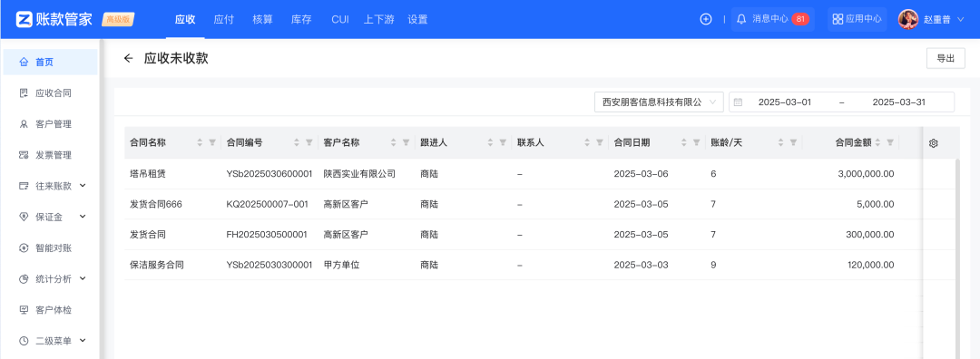Expand 往来账款 sidebar submenu
980x359 pixels.
(83, 186)
